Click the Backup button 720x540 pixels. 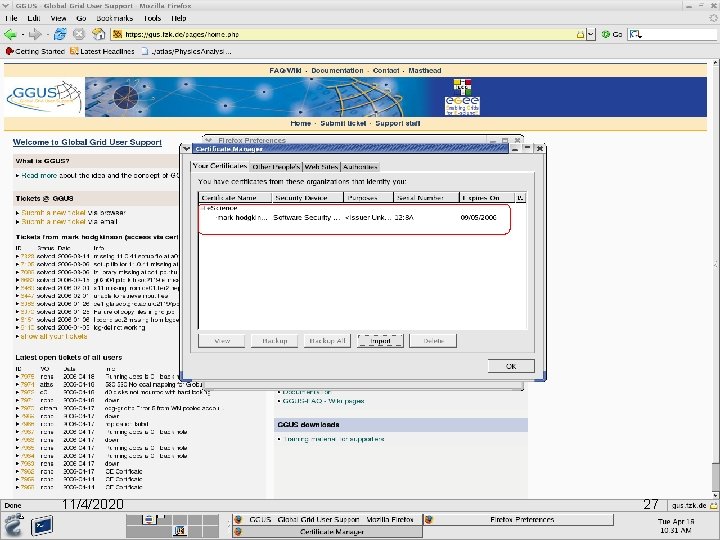tap(274, 341)
